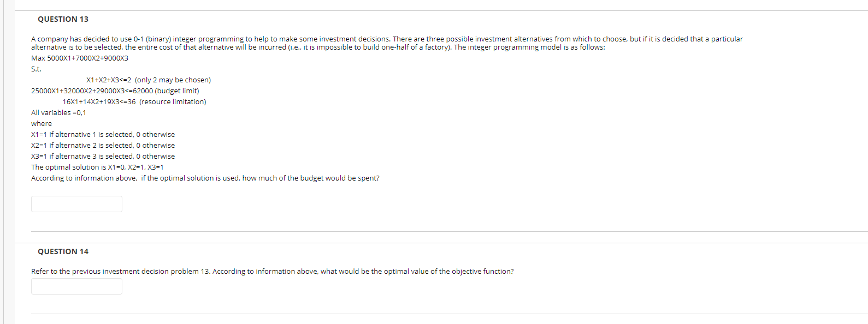Click the QUESTION 13 heading
This screenshot has width=868, height=324.
pos(63,19)
